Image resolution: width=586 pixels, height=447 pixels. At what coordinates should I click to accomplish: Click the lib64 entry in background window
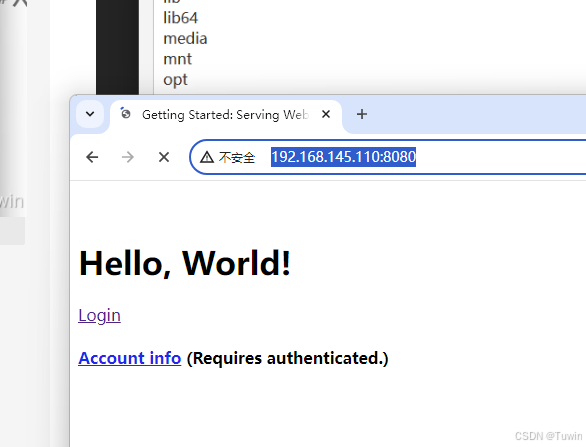[181, 18]
